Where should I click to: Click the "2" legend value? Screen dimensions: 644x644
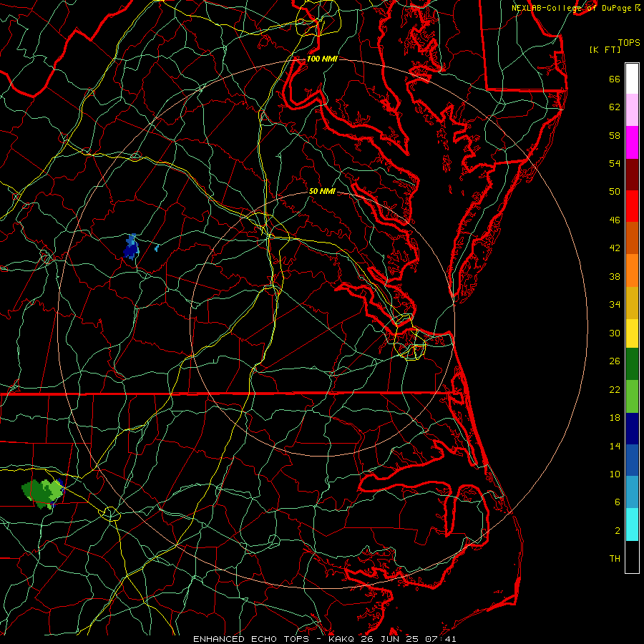tap(618, 531)
